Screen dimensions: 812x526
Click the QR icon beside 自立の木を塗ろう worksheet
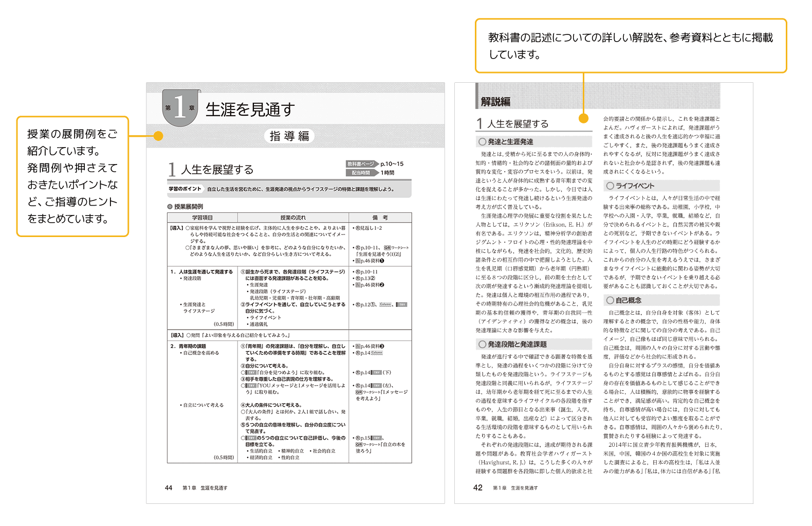(359, 445)
